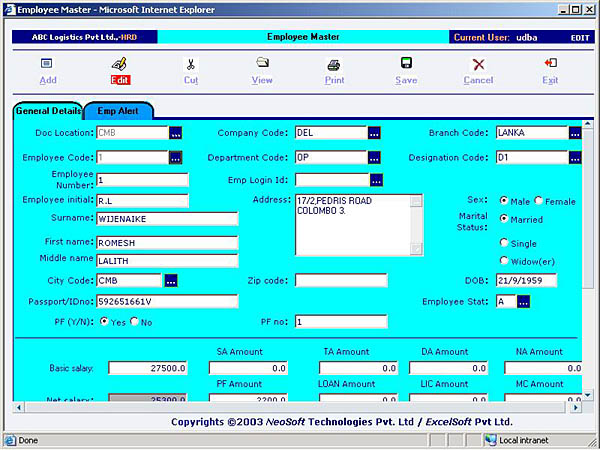Click the Cut scissors icon
The height and width of the screenshot is (450, 600).
coord(190,63)
